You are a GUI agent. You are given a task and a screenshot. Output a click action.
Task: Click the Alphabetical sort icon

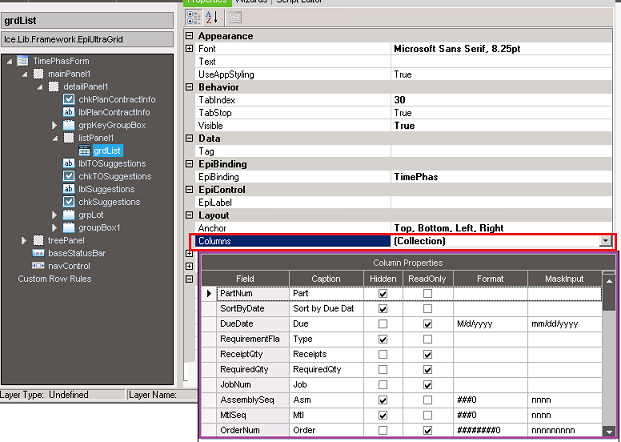[x=212, y=17]
